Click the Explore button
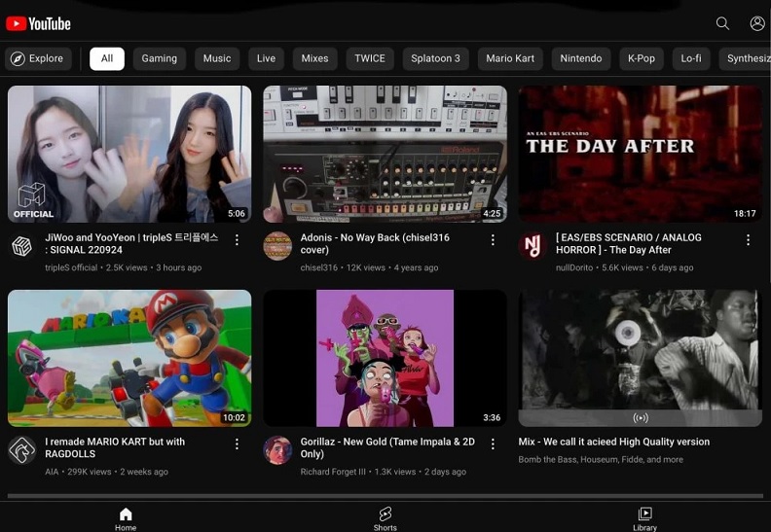 pos(37,58)
